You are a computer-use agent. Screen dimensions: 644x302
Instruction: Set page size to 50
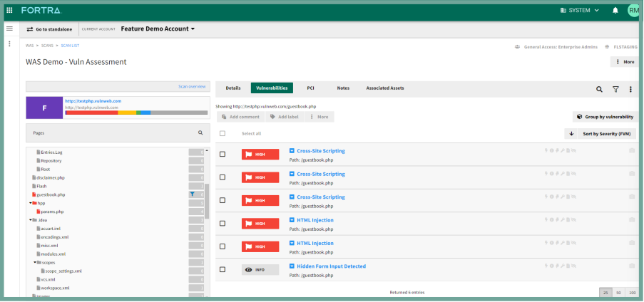618,293
